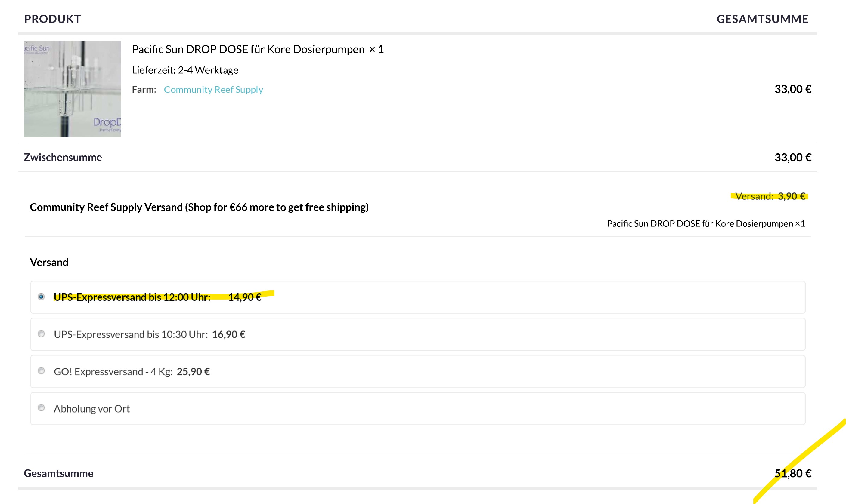Viewport: 846px width, 504px height.
Task: Click the Lieferzeit: 2-4 Werktage text
Action: pyautogui.click(x=185, y=70)
